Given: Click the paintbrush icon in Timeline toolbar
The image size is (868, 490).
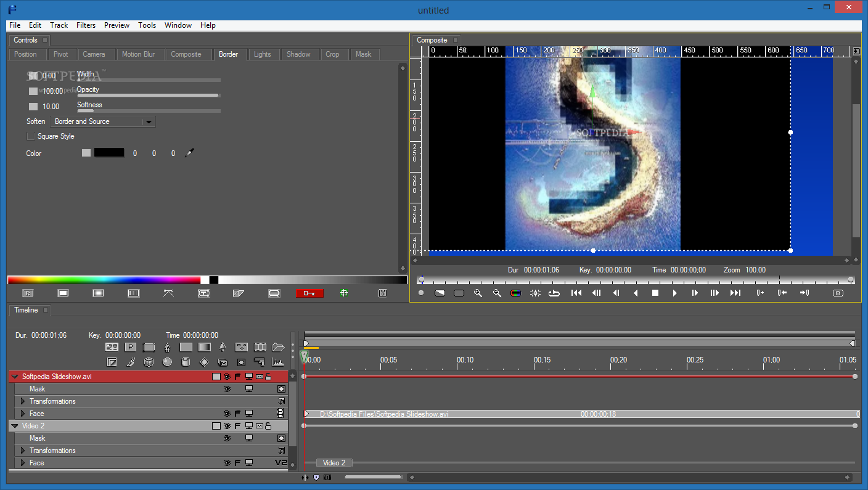Looking at the screenshot, I should tap(130, 362).
